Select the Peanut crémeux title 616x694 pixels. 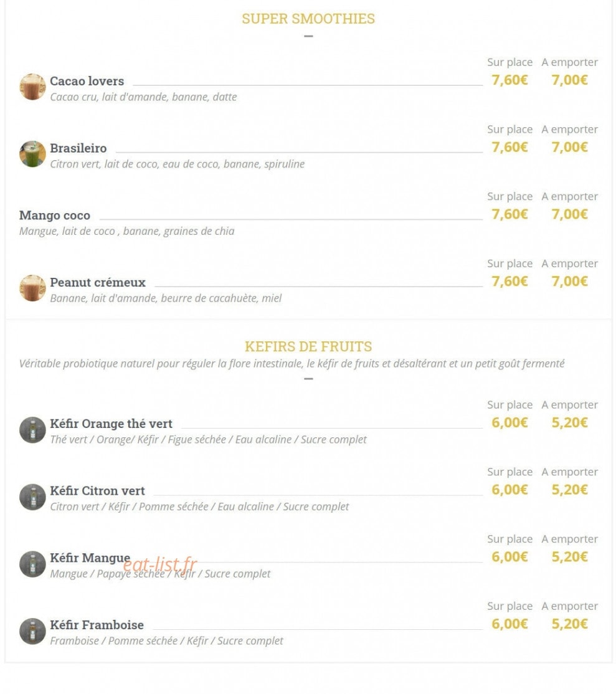[x=97, y=282]
